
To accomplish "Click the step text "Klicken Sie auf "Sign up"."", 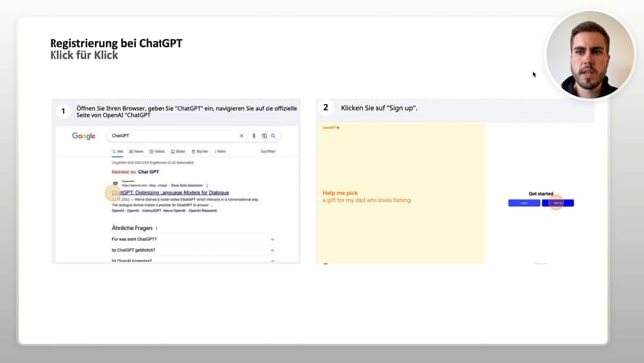I will click(379, 108).
